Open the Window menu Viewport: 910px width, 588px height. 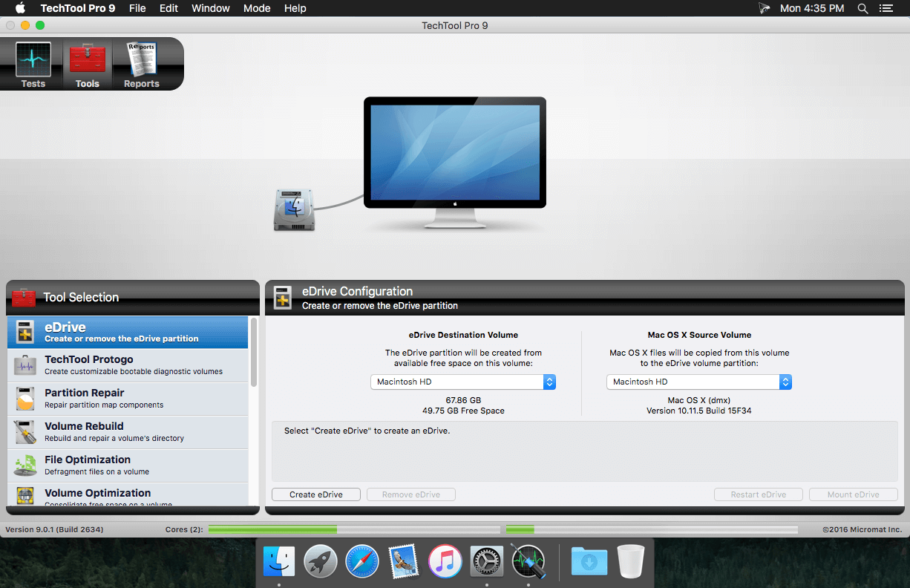coord(210,9)
